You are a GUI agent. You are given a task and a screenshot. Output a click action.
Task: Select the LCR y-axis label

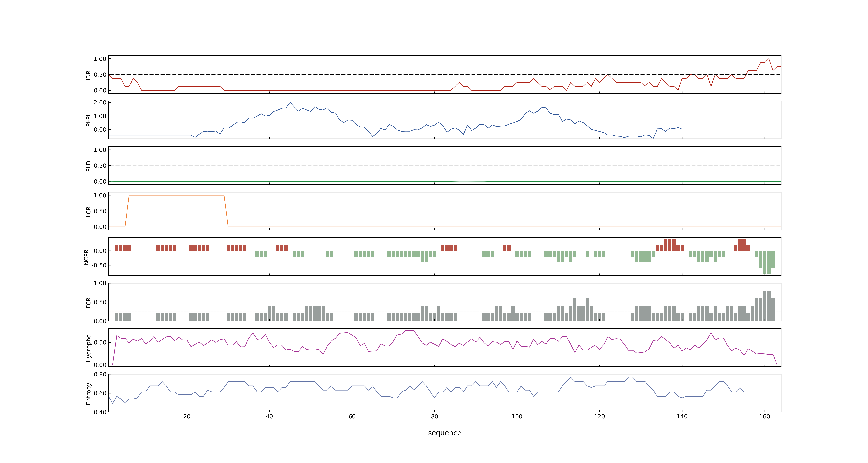(x=88, y=211)
